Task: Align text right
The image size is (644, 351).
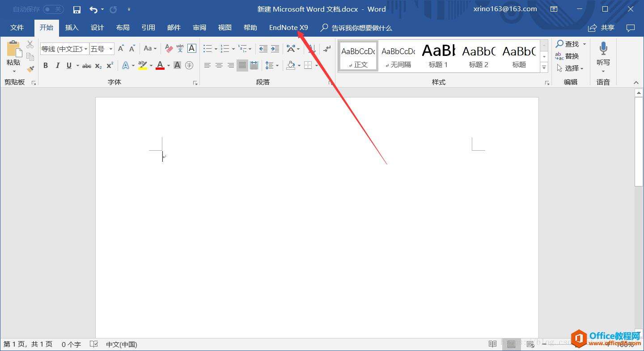Action: click(231, 66)
